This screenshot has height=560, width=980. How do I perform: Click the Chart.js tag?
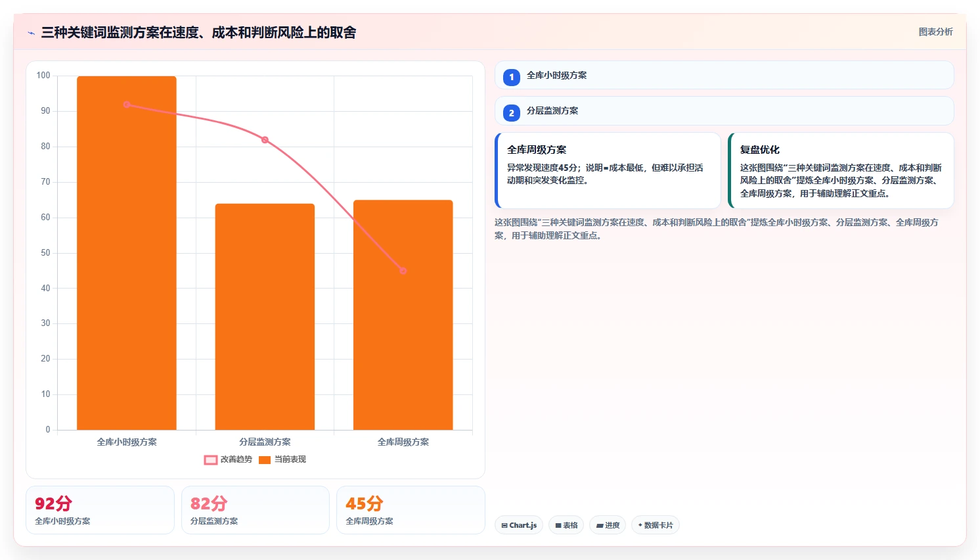pos(519,525)
